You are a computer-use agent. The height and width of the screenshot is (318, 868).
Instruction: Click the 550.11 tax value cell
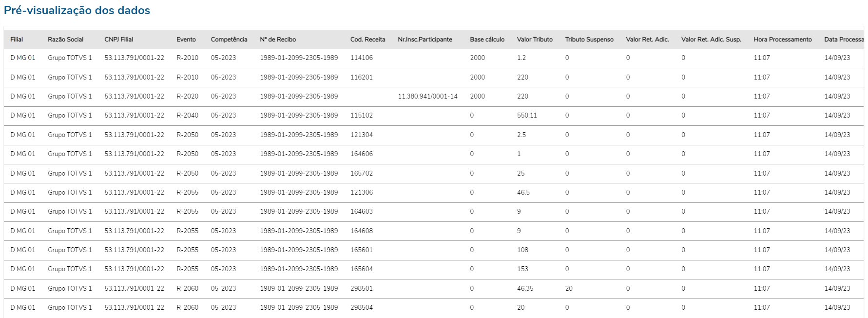(527, 116)
